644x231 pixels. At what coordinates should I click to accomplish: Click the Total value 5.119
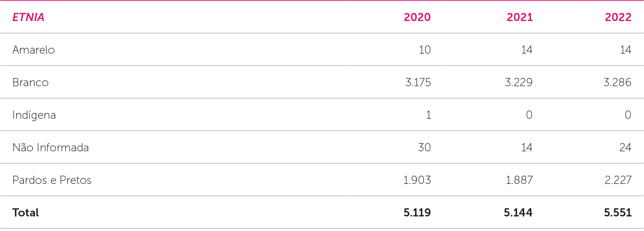(417, 213)
